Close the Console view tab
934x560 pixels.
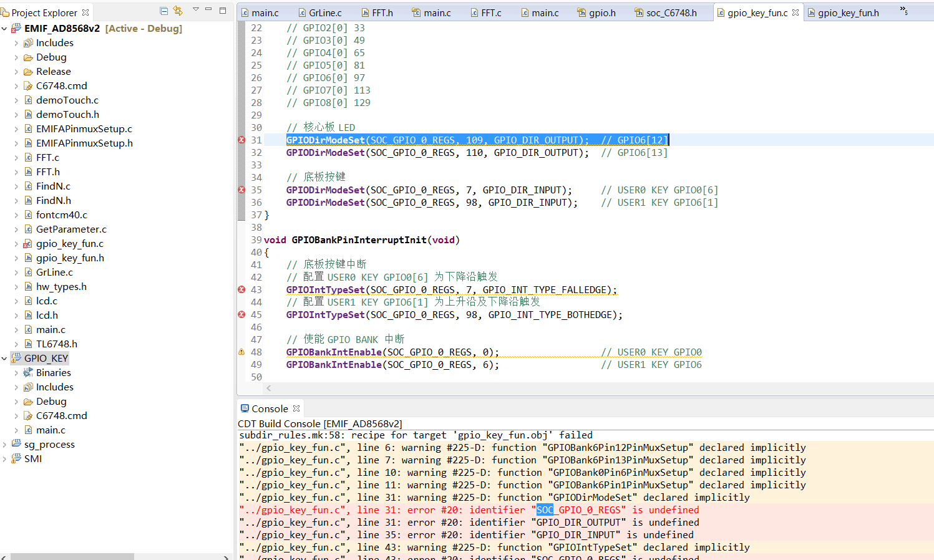296,408
